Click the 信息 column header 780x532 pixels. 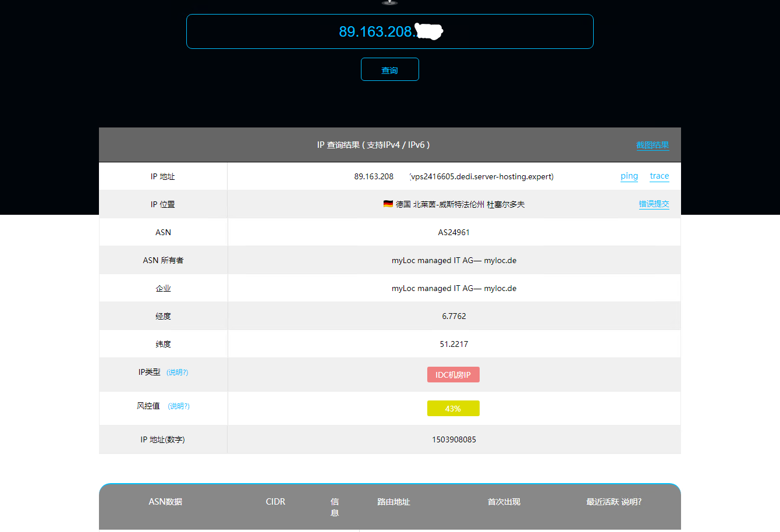pos(335,507)
